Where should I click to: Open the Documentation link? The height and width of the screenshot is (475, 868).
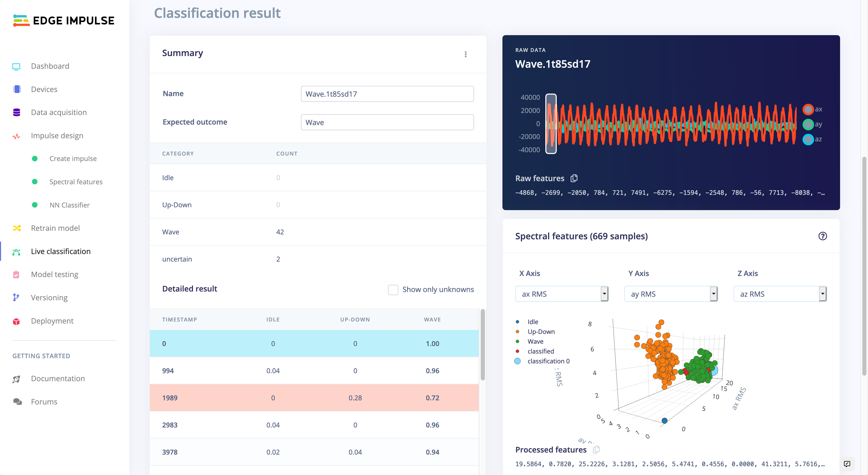click(58, 379)
